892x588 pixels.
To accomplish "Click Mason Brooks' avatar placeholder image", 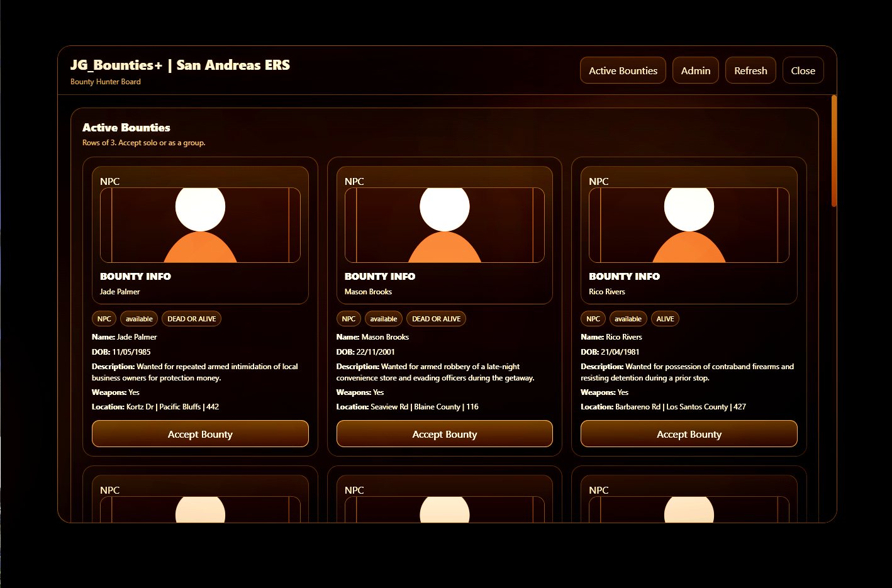I will (445, 225).
